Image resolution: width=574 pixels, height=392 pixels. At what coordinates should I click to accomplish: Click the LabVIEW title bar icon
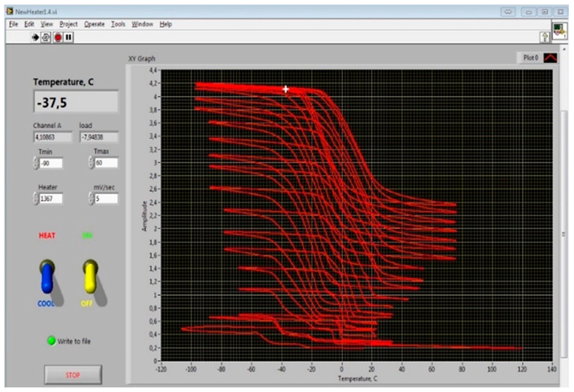[10, 12]
